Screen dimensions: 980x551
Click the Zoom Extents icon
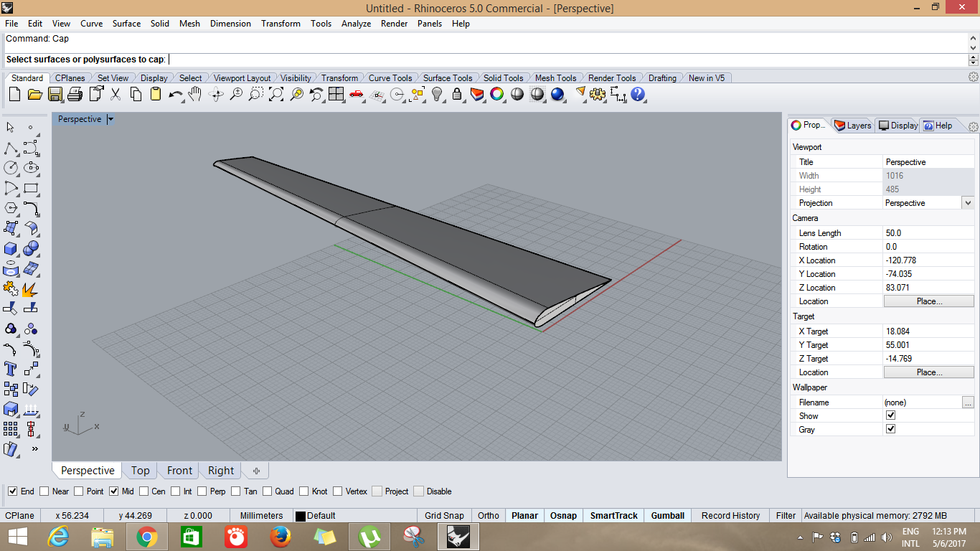coord(275,94)
